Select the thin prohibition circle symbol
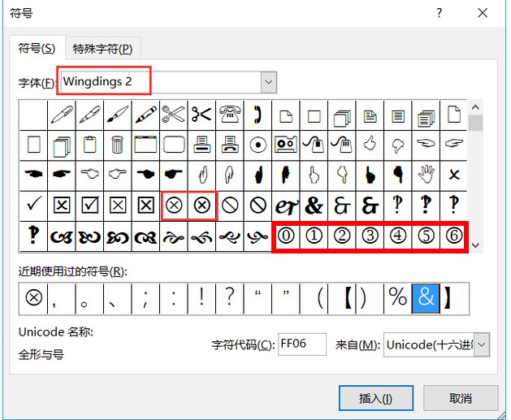The width and height of the screenshot is (511, 420). click(x=229, y=206)
